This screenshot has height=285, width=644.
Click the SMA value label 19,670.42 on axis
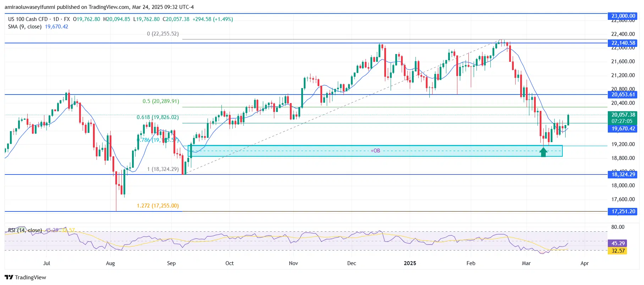[623, 129]
